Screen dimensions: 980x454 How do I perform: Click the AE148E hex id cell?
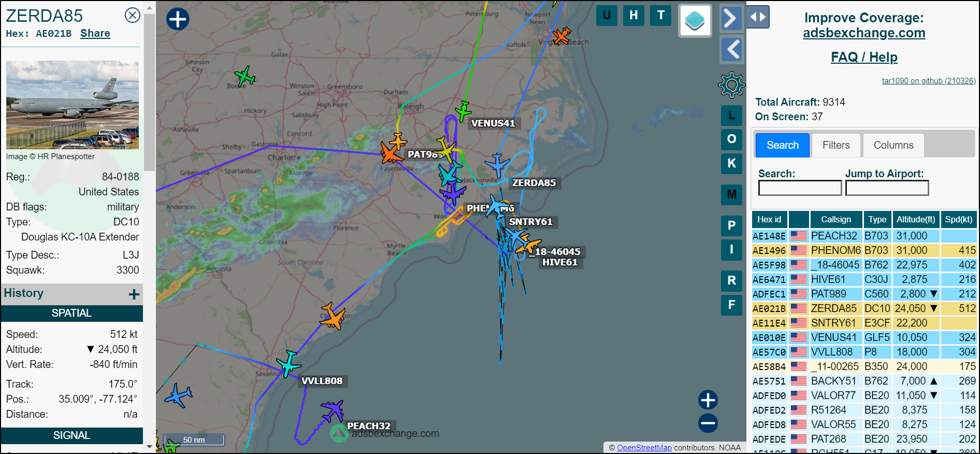[x=769, y=236]
